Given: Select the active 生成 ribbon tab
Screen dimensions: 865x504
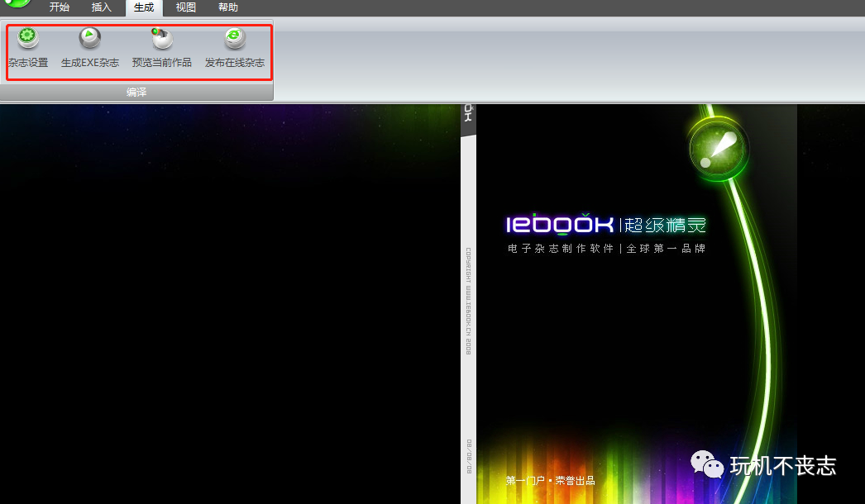Looking at the screenshot, I should tap(144, 7).
